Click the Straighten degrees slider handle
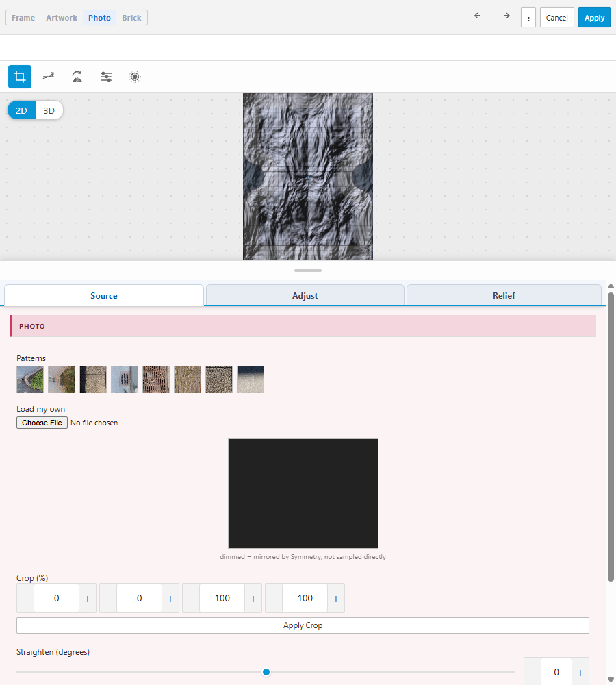616x685 pixels. (266, 672)
